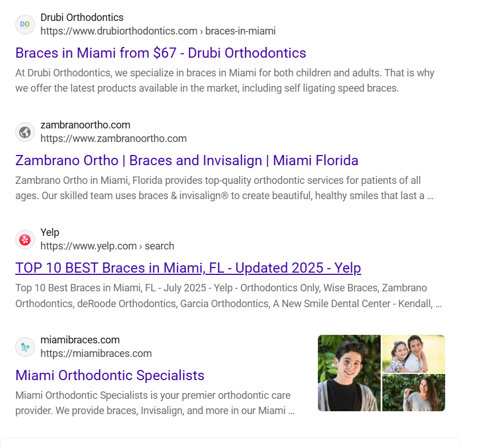Click Zambrano Ortho description snippet

tap(224, 188)
